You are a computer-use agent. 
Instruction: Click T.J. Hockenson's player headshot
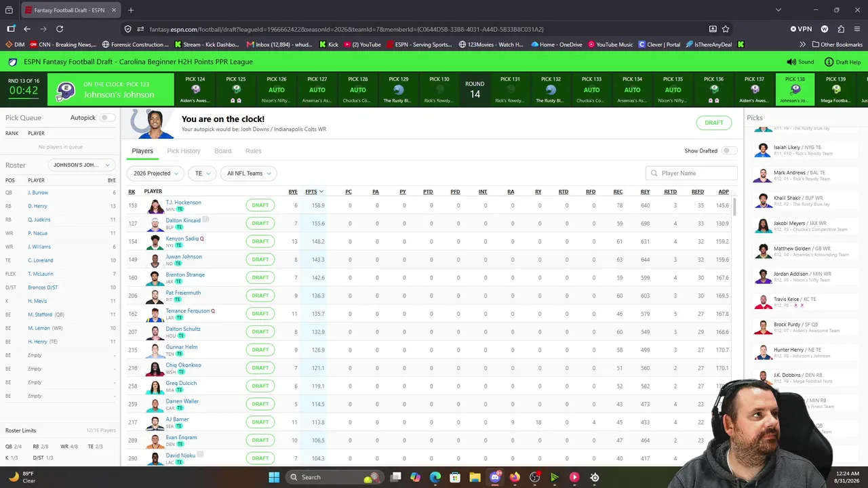(x=156, y=205)
